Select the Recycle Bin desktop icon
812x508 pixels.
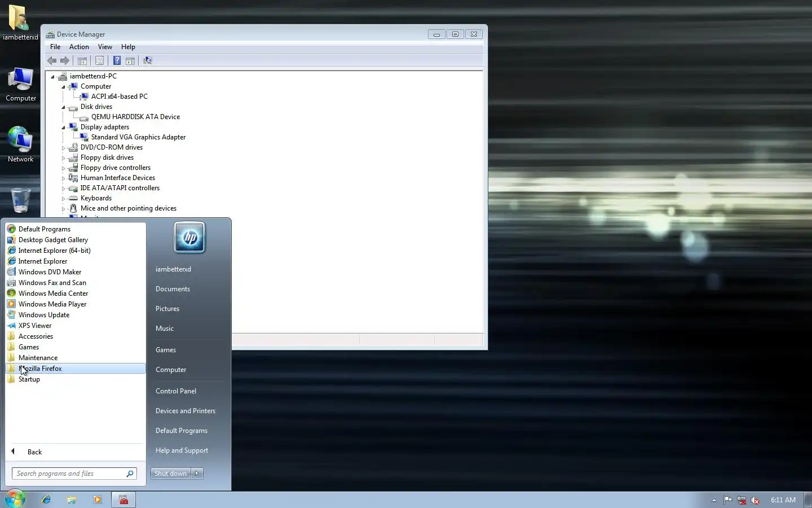click(20, 201)
